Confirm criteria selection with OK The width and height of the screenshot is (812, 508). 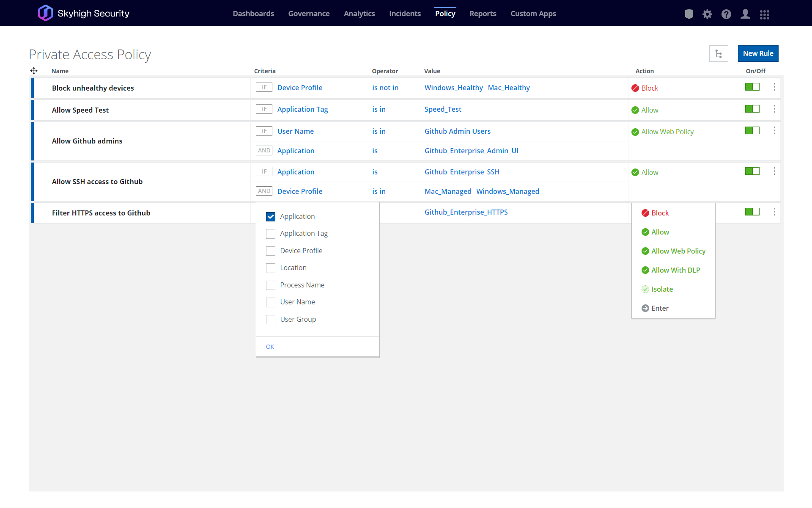(270, 347)
